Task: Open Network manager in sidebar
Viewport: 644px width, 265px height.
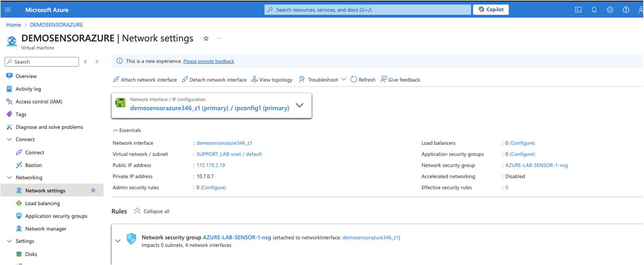Action: tap(45, 229)
